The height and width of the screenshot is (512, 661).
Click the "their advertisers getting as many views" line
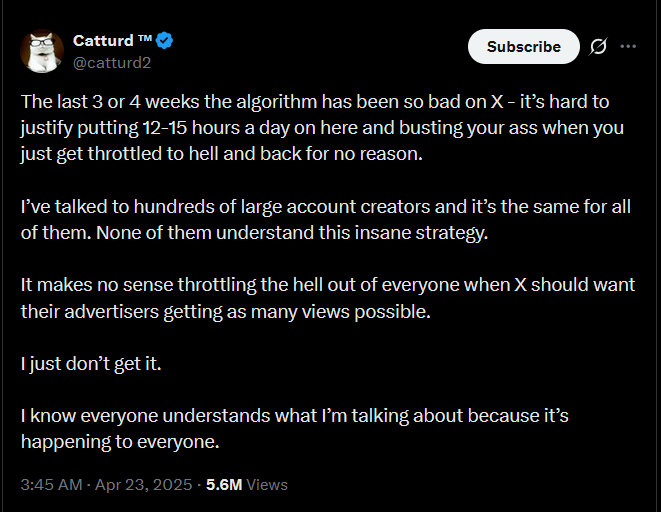tap(226, 312)
